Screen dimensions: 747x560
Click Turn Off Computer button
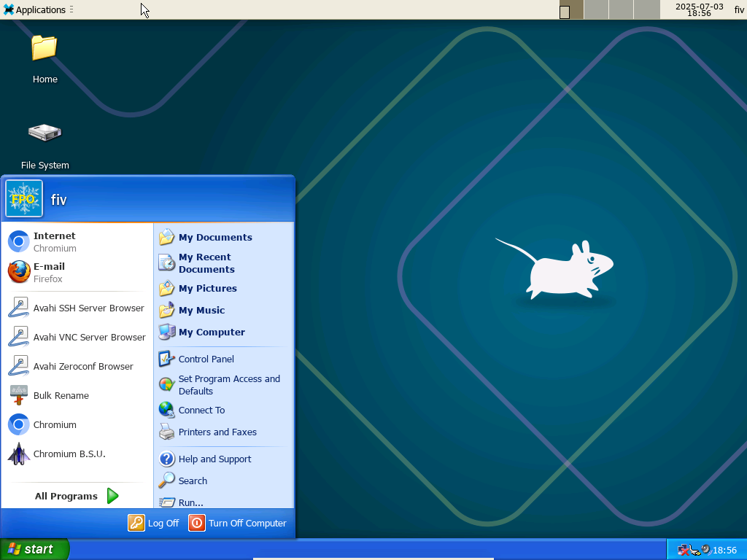[238, 523]
